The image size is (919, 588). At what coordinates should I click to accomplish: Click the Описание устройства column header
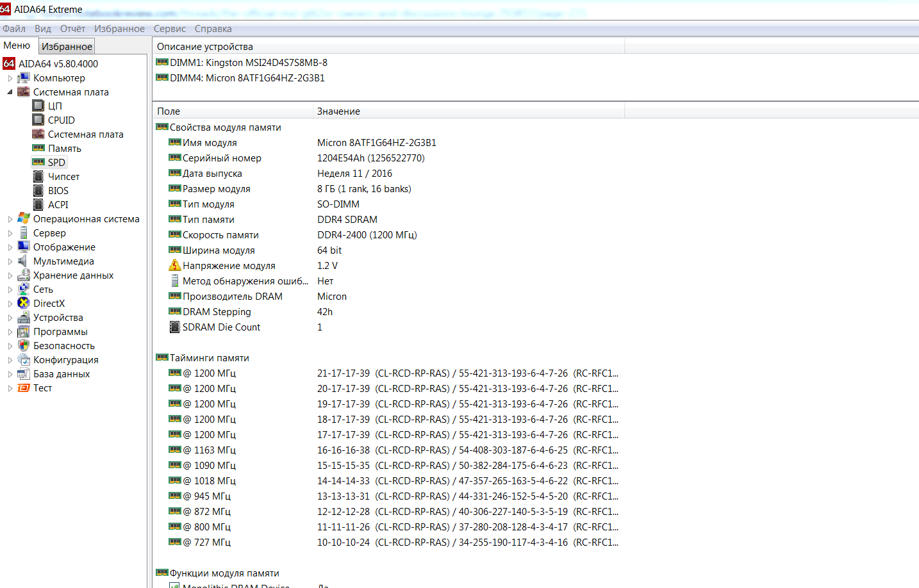pyautogui.click(x=388, y=46)
